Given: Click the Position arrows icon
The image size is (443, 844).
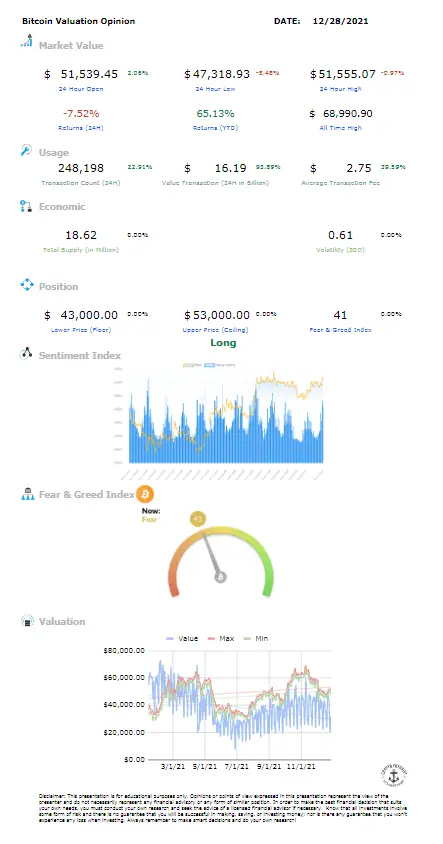Looking at the screenshot, I should click(26, 285).
